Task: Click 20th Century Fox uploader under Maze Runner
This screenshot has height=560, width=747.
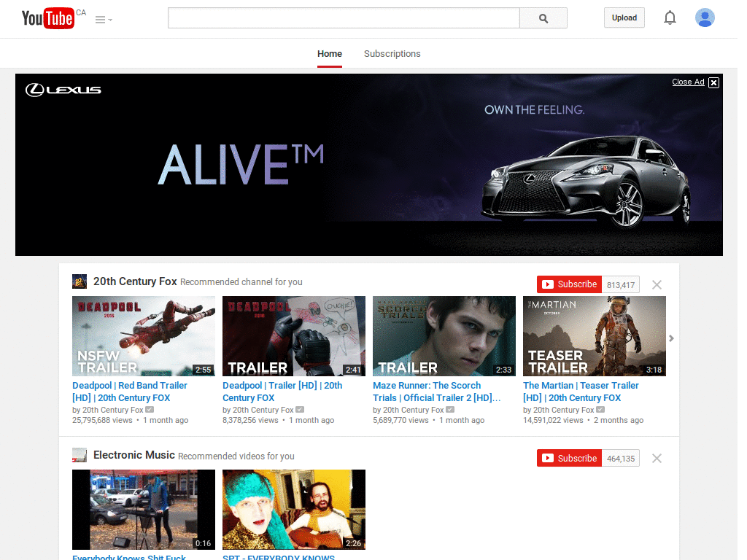Action: point(414,410)
